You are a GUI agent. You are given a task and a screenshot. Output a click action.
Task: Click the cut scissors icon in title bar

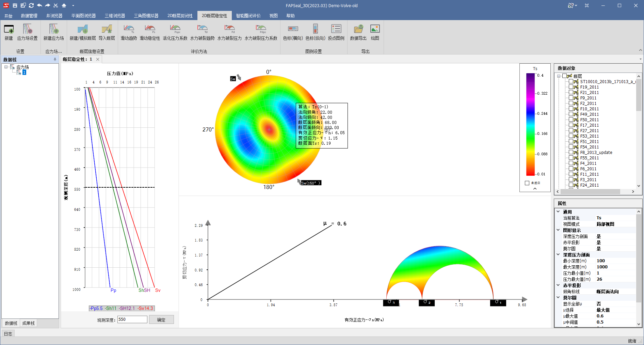pyautogui.click(x=56, y=5)
